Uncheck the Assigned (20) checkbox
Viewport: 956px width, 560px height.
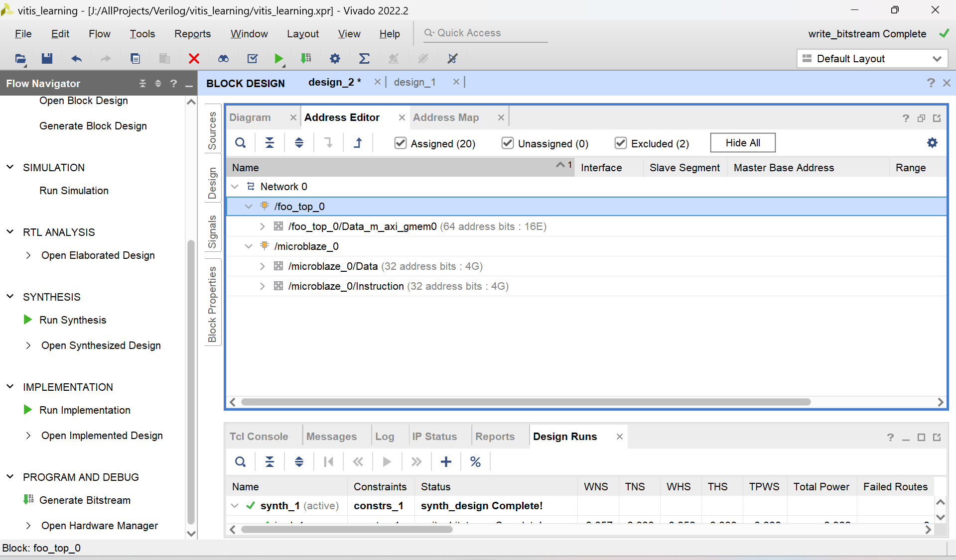point(400,143)
